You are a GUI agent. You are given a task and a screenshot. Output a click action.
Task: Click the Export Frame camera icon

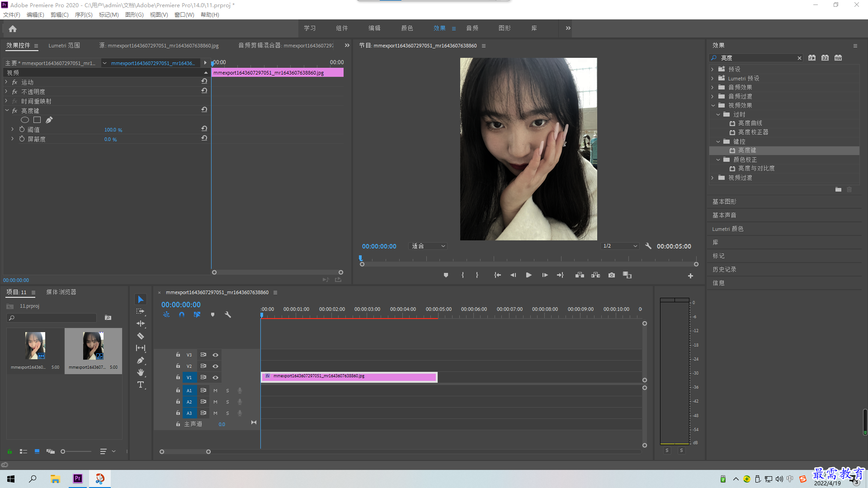click(x=612, y=275)
